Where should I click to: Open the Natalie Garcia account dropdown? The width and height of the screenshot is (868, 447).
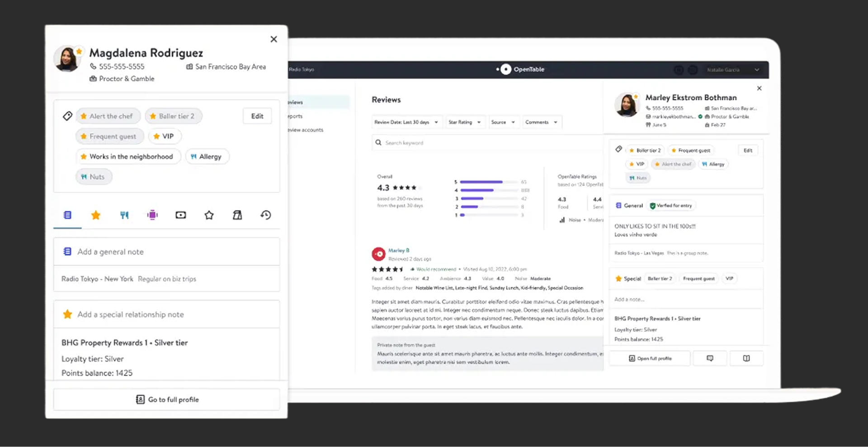pos(733,70)
